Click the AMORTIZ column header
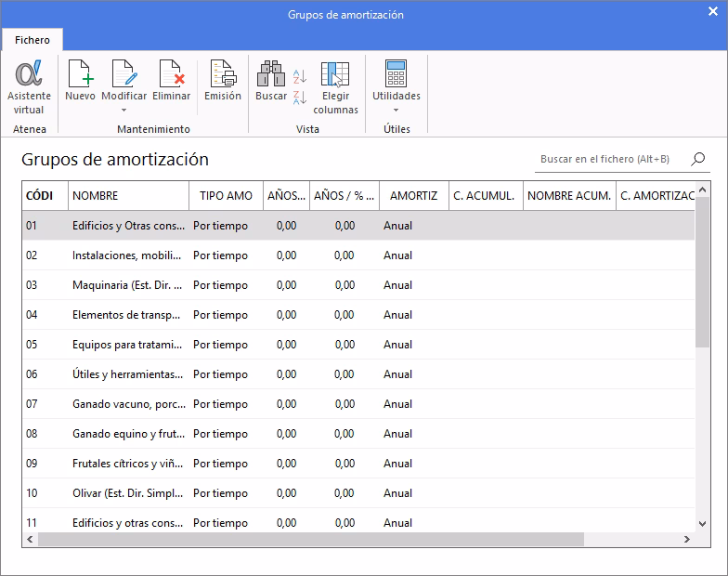Image resolution: width=728 pixels, height=576 pixels. coord(413,196)
